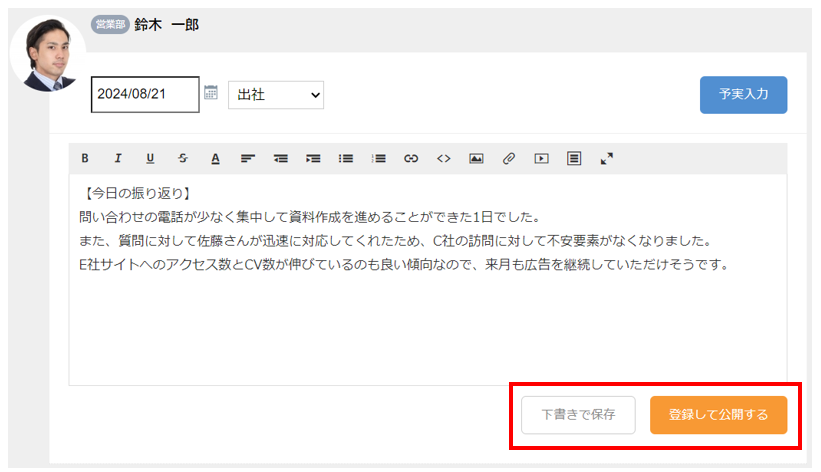Image resolution: width=821 pixels, height=472 pixels.
Task: Apply strikethrough formatting
Action: (x=183, y=158)
